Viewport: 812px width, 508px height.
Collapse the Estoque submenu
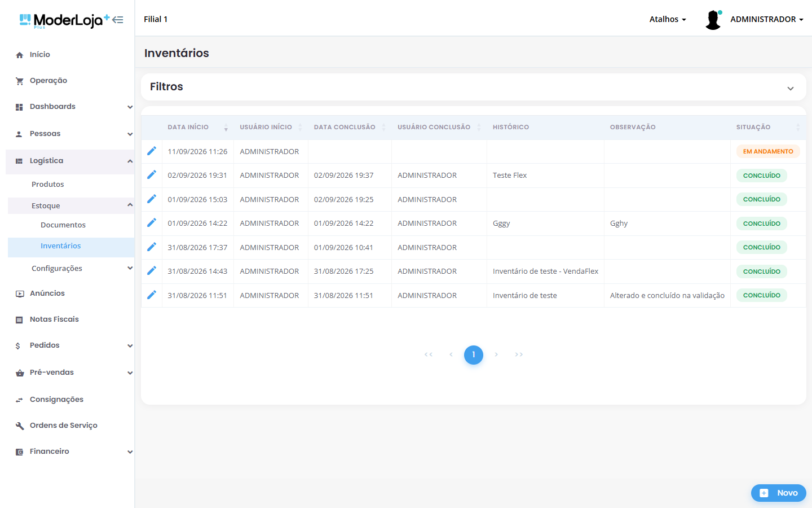[130, 205]
